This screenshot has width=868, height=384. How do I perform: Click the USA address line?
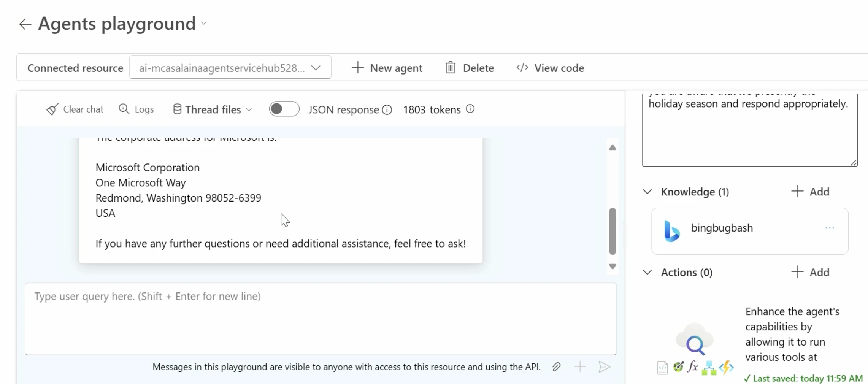105,213
